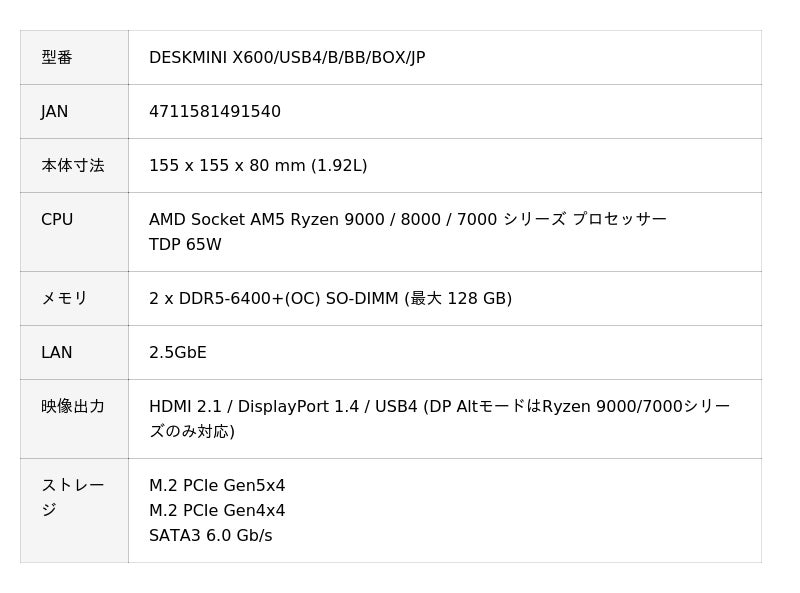Click the LAN row label
The width and height of the screenshot is (800, 593).
pyautogui.click(x=57, y=353)
